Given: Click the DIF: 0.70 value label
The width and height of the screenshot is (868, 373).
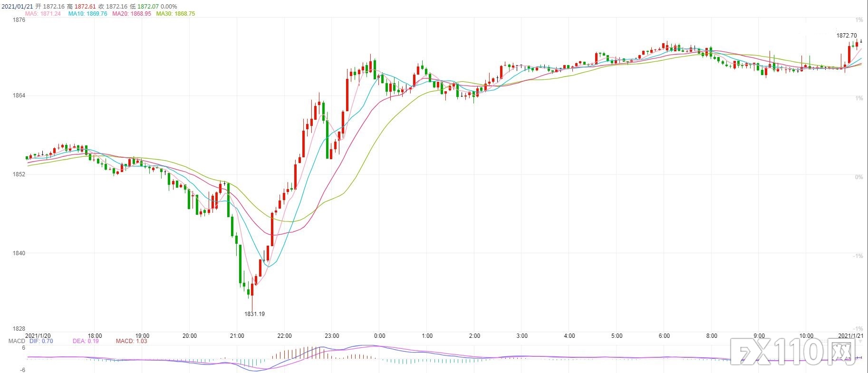Looking at the screenshot, I should pyautogui.click(x=41, y=341).
